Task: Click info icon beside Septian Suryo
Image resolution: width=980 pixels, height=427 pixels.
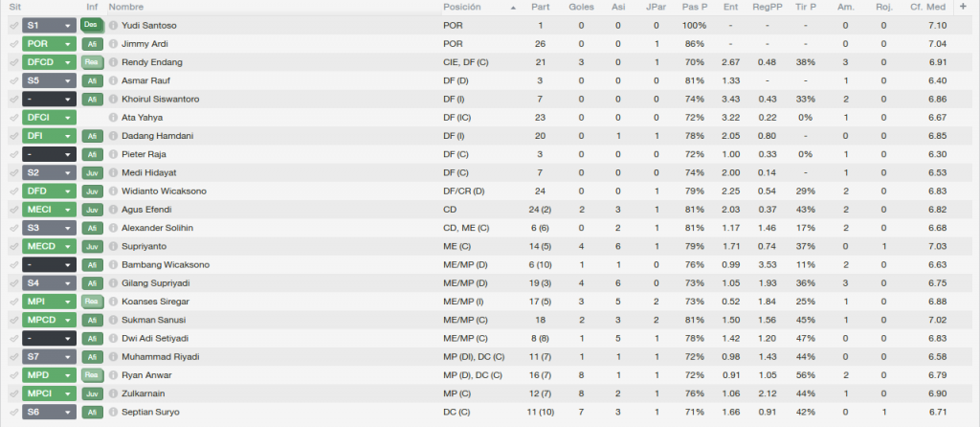Action: (x=113, y=412)
